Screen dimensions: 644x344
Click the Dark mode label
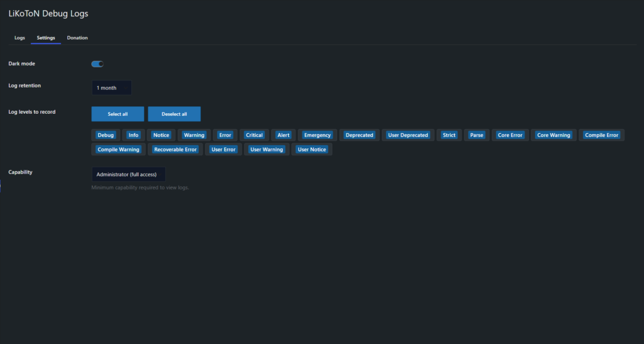click(x=22, y=64)
